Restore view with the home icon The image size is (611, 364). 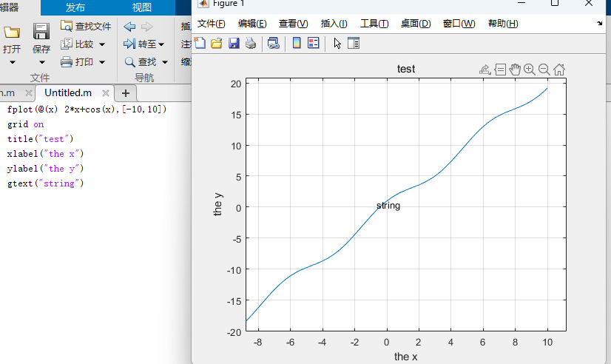pos(559,70)
